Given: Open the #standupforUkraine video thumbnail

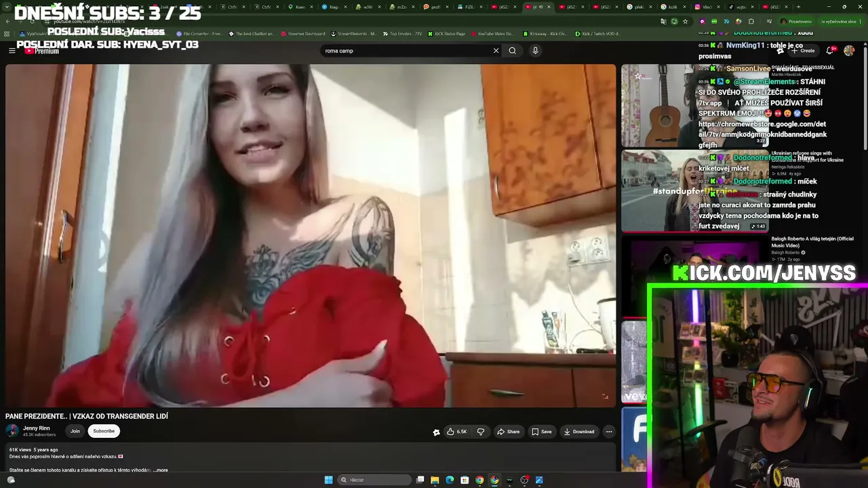Looking at the screenshot, I should [694, 191].
